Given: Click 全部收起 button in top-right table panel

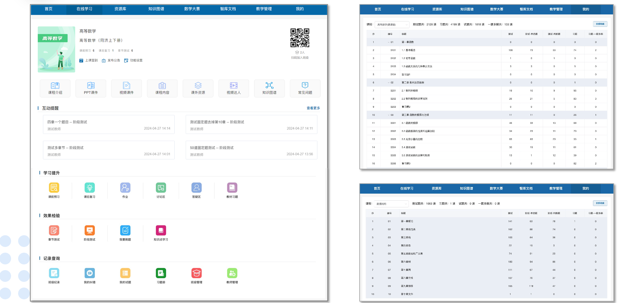Looking at the screenshot, I should [600, 24].
